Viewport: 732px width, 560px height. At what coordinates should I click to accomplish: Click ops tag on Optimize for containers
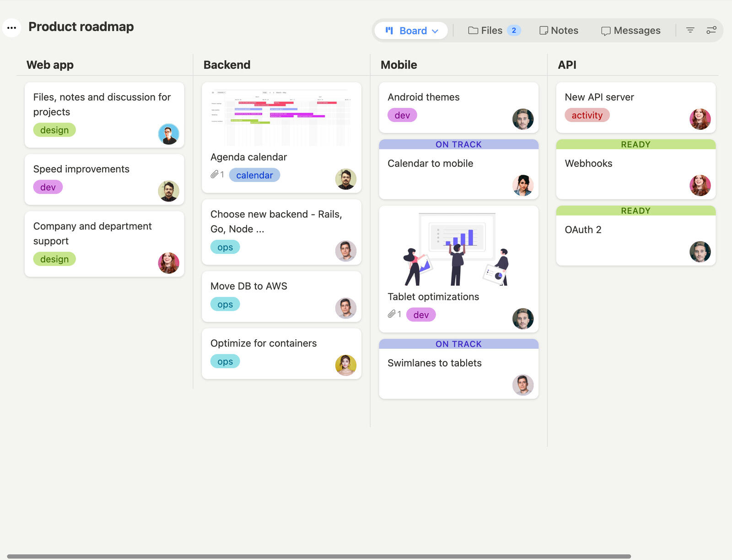click(x=225, y=362)
